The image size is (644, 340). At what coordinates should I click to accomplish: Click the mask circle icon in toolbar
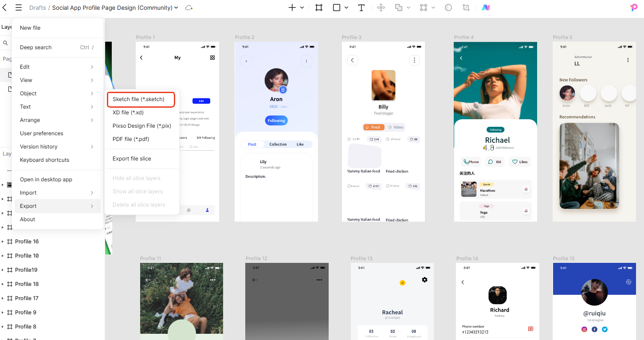point(448,8)
